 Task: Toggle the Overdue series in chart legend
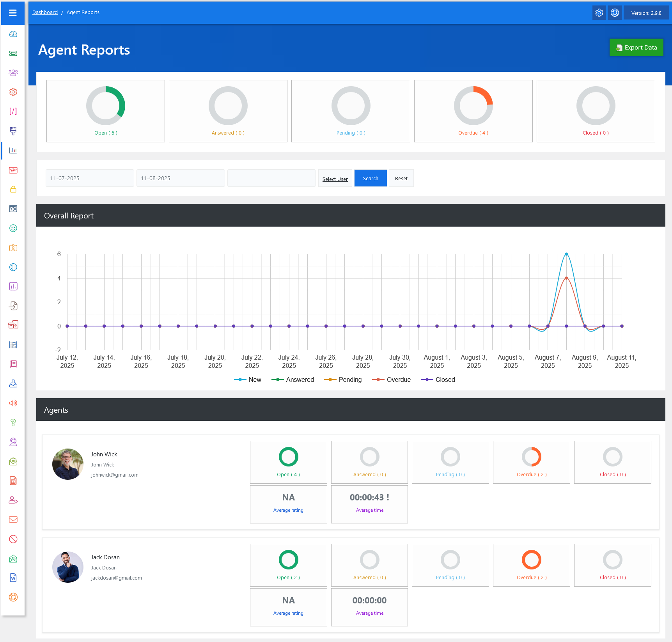tap(392, 380)
